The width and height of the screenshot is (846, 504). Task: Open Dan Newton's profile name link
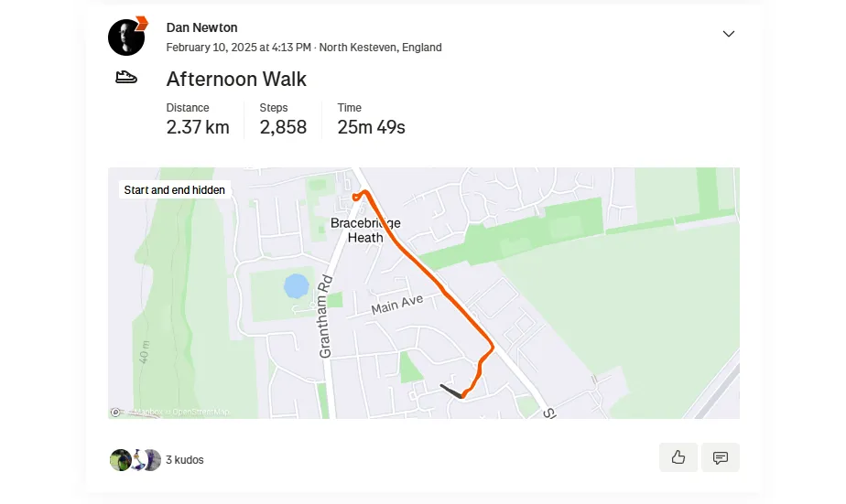[x=201, y=27]
